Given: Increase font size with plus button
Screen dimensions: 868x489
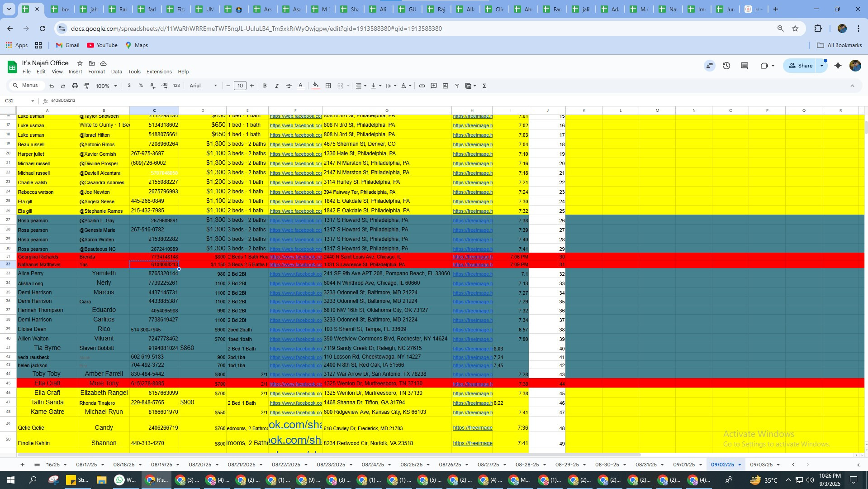Looking at the screenshot, I should pyautogui.click(x=252, y=86).
